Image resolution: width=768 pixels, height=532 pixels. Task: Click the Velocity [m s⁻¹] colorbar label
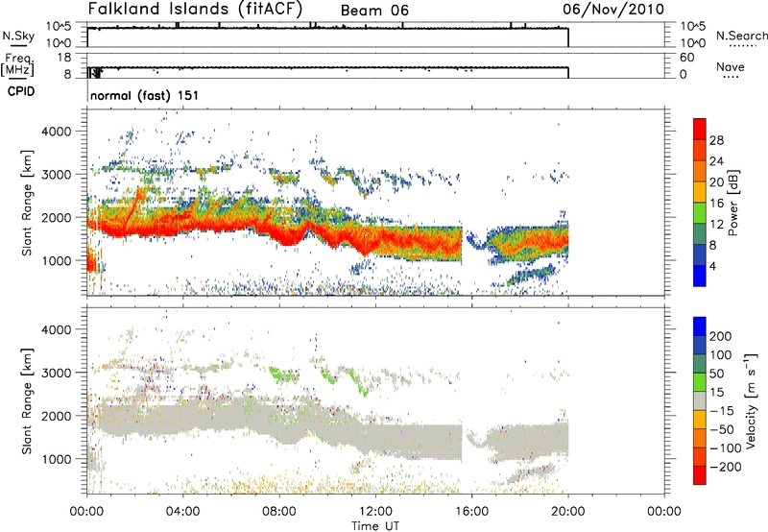[x=751, y=400]
